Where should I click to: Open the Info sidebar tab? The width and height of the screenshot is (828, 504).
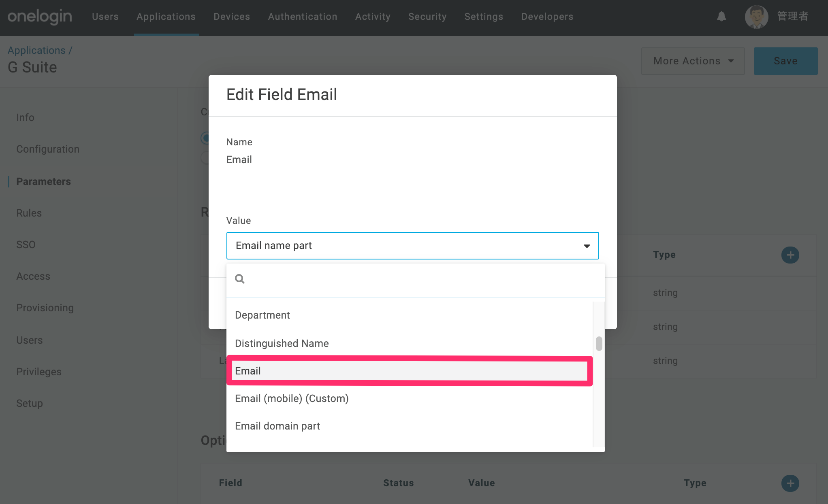[25, 117]
